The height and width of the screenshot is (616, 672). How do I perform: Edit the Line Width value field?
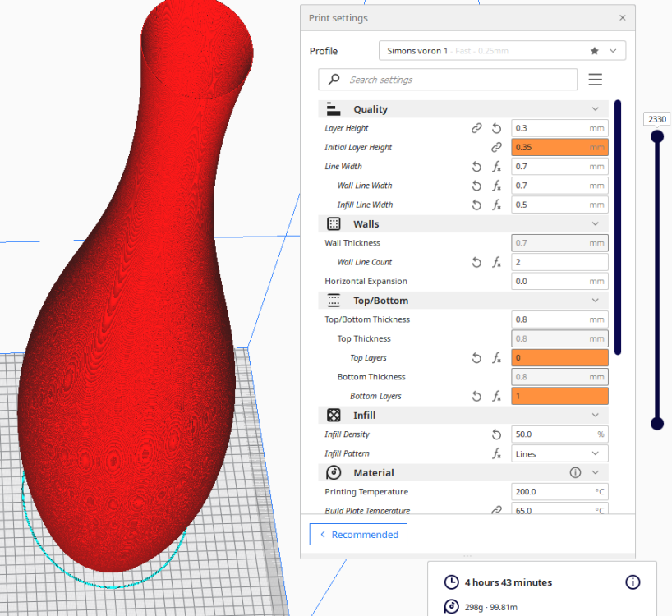point(559,167)
